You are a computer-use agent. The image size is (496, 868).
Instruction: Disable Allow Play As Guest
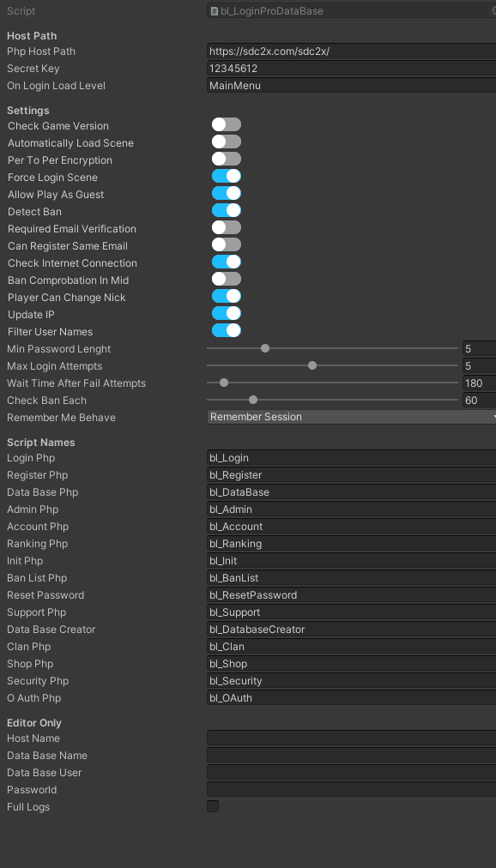pos(227,193)
